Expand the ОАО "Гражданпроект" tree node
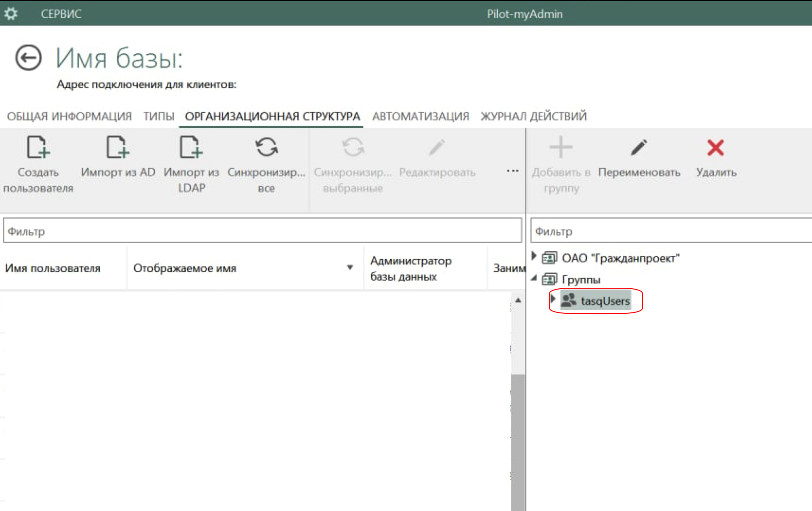The width and height of the screenshot is (812, 511). [534, 256]
